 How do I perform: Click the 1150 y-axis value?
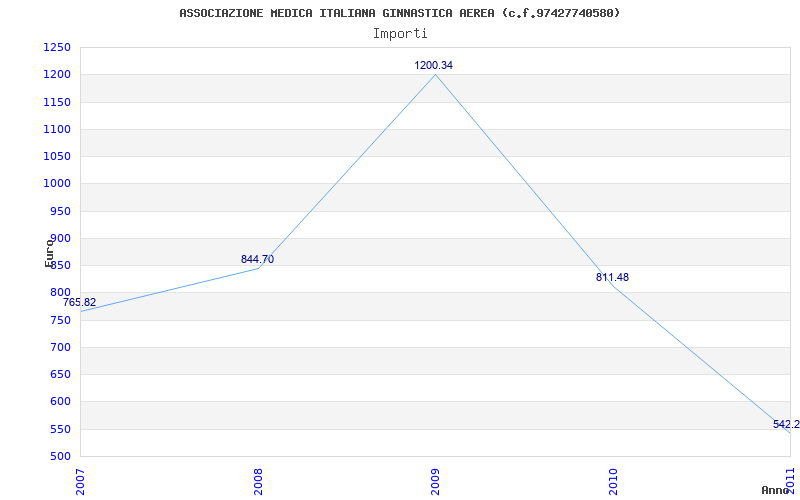point(57,102)
